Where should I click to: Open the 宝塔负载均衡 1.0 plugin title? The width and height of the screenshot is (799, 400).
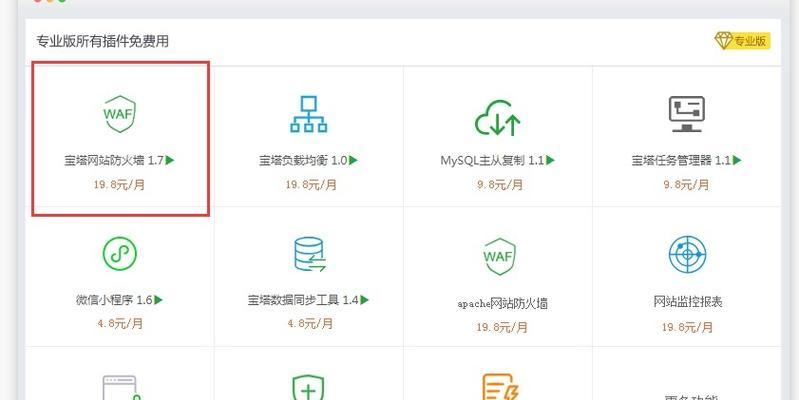pyautogui.click(x=303, y=161)
